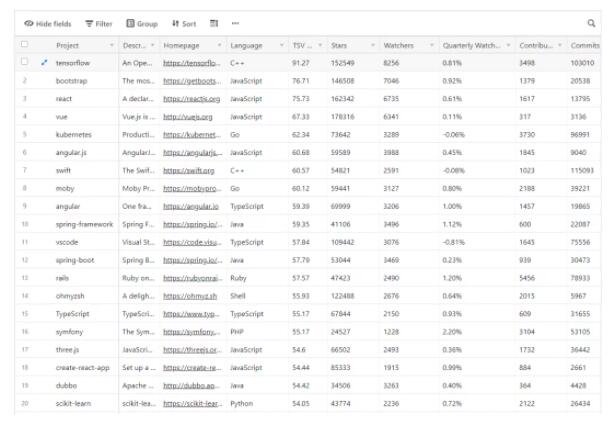Select the TSV value 91.27
The height and width of the screenshot is (427, 613).
coord(301,63)
